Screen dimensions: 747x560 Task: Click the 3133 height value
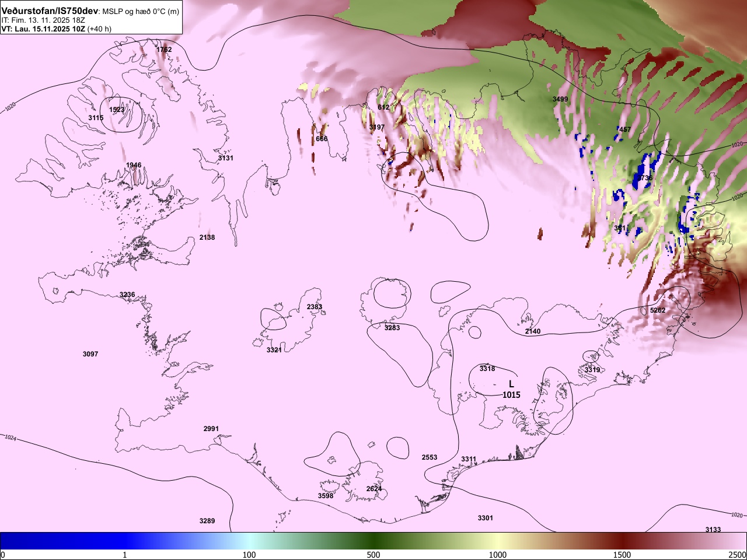713,530
